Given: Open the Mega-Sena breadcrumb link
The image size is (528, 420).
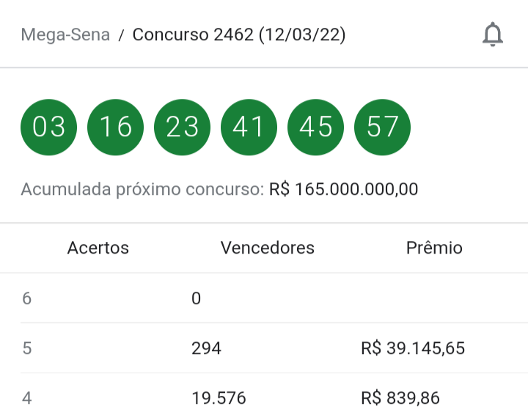Looking at the screenshot, I should (65, 34).
